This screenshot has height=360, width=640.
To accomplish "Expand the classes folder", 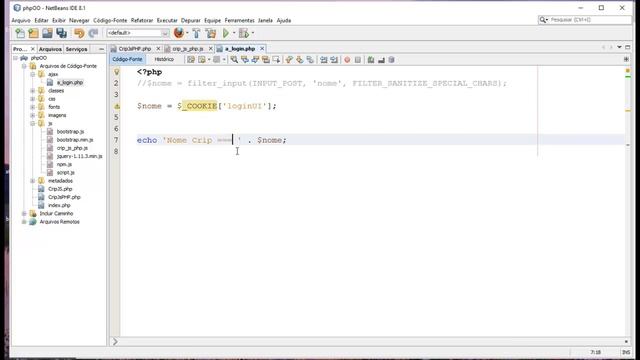I will pyautogui.click(x=33, y=91).
